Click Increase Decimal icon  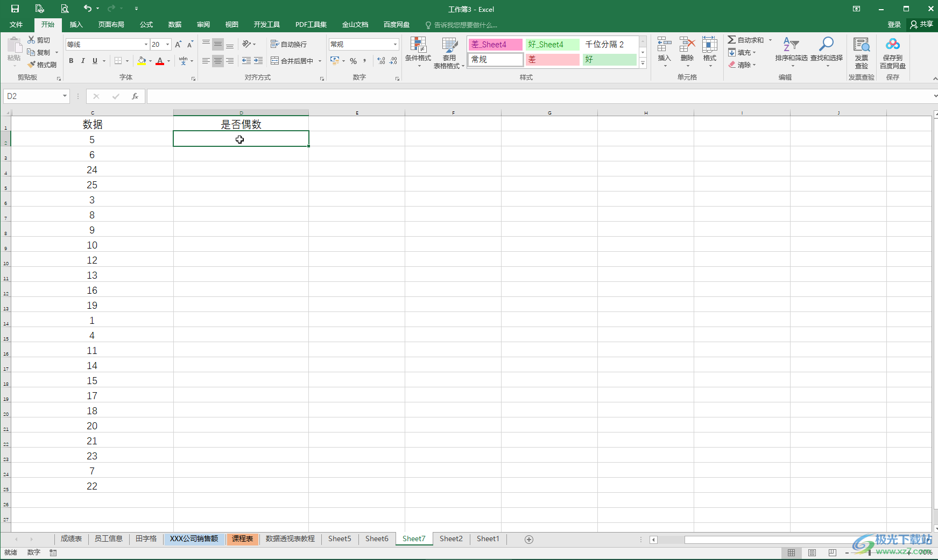[381, 61]
